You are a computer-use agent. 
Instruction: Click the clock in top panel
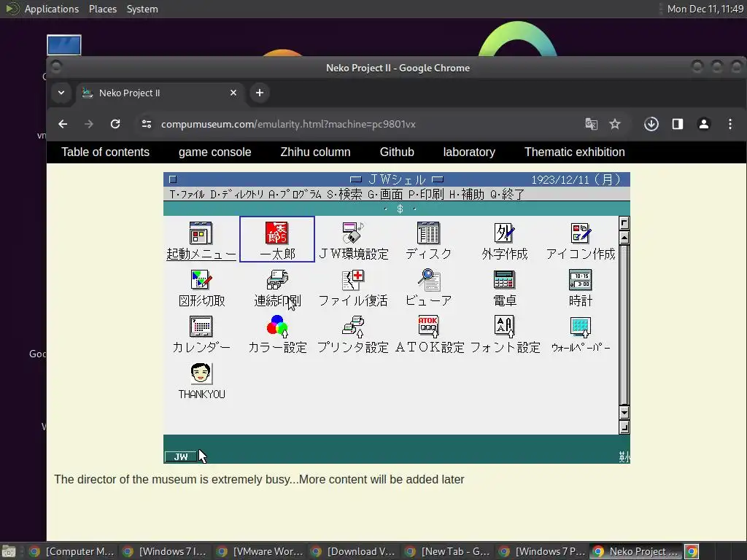(705, 9)
